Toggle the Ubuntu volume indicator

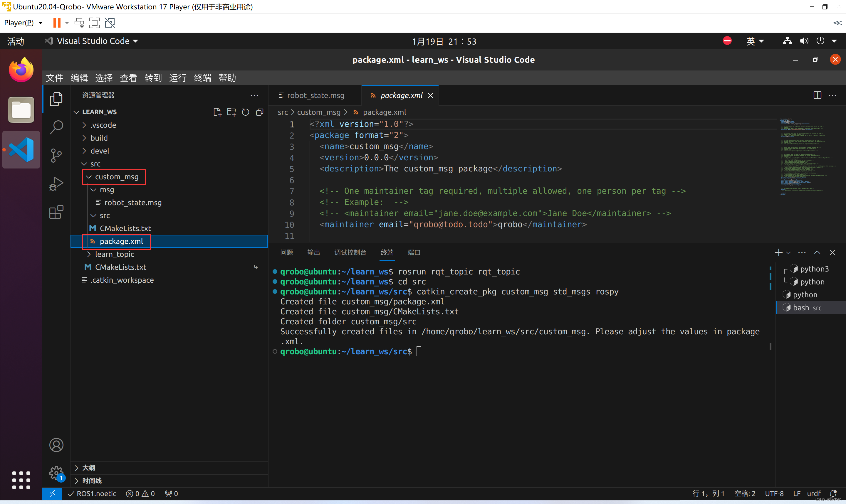pos(803,41)
